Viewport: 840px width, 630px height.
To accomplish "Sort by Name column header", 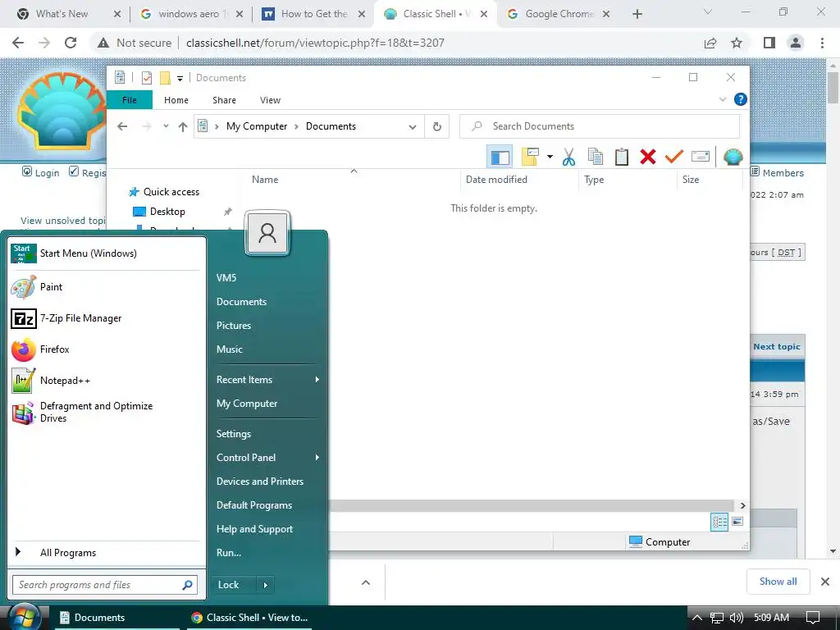I will [x=265, y=180].
